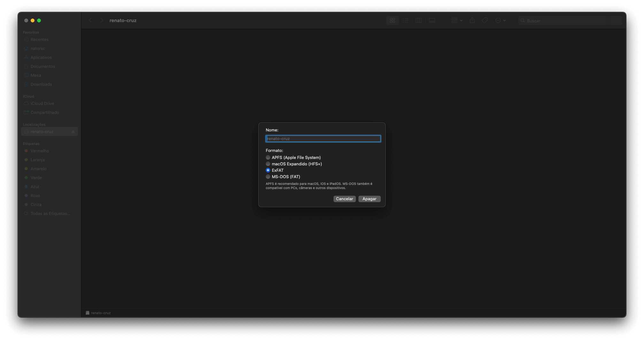The image size is (644, 341).
Task: Switch to column view
Action: (x=418, y=20)
